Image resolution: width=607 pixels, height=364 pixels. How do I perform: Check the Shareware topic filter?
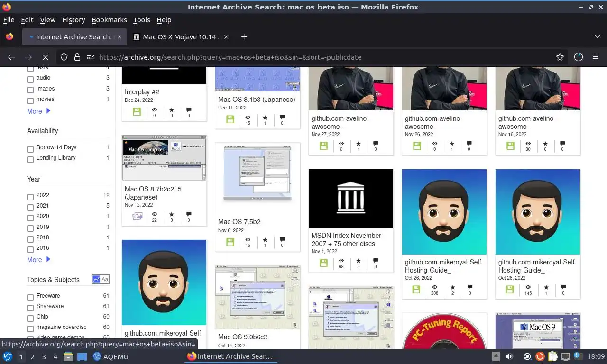point(30,308)
